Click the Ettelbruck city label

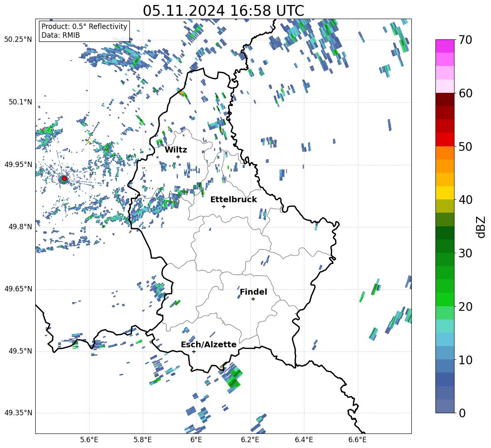coord(233,200)
